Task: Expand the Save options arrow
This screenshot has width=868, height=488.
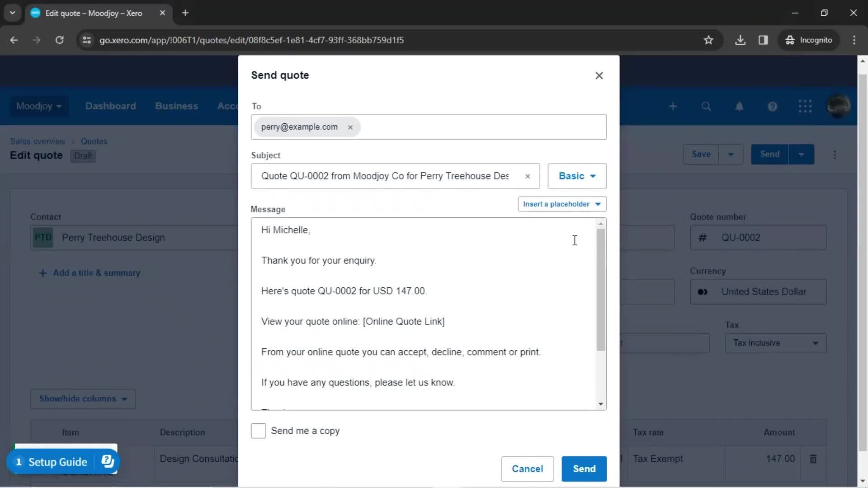Action: (x=731, y=155)
